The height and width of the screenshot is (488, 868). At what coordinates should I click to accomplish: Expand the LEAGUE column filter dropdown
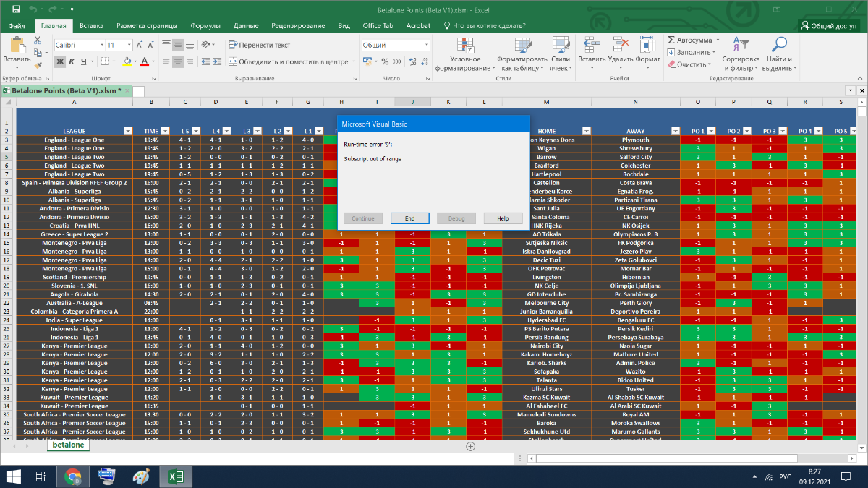click(x=128, y=131)
